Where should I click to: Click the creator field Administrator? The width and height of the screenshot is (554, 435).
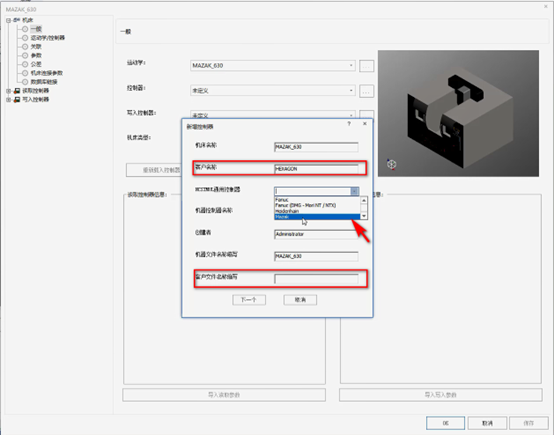pos(316,234)
